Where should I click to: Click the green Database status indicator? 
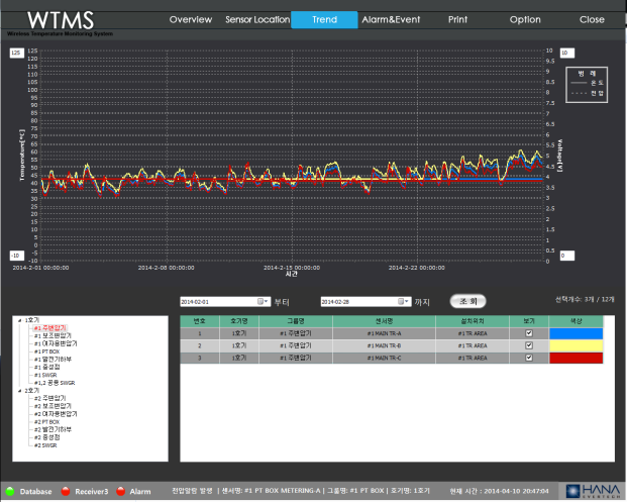click(x=10, y=491)
